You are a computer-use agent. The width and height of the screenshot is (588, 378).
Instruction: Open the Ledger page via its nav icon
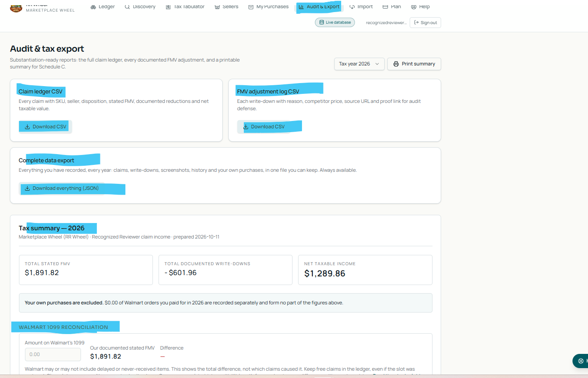pos(93,7)
